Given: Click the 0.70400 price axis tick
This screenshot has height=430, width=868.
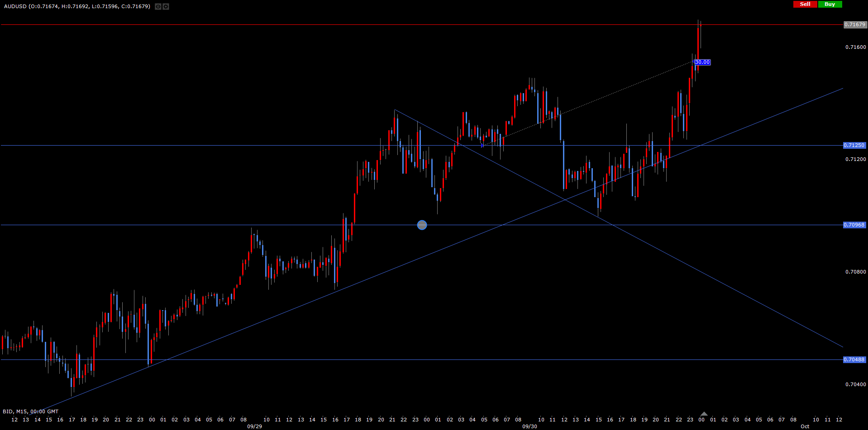Looking at the screenshot, I should click(x=855, y=384).
